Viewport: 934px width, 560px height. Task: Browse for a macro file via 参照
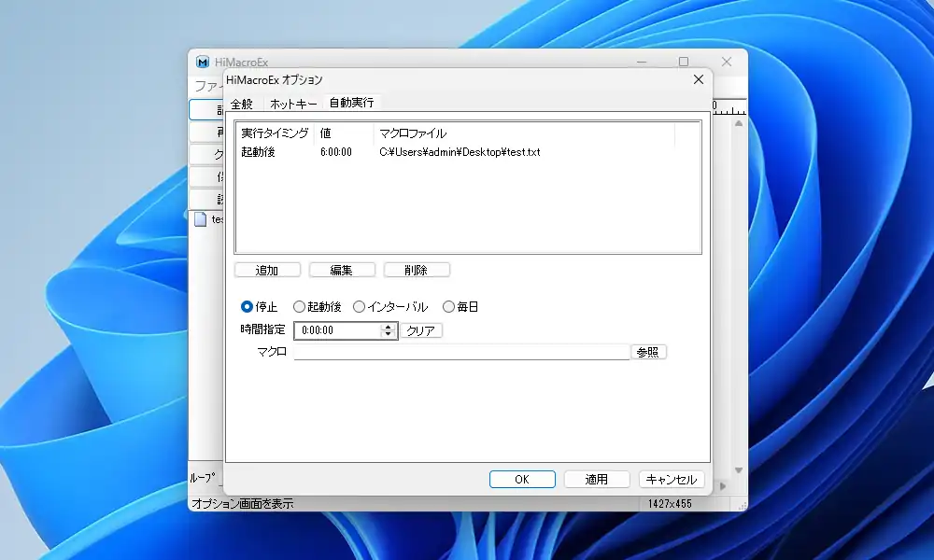click(648, 351)
